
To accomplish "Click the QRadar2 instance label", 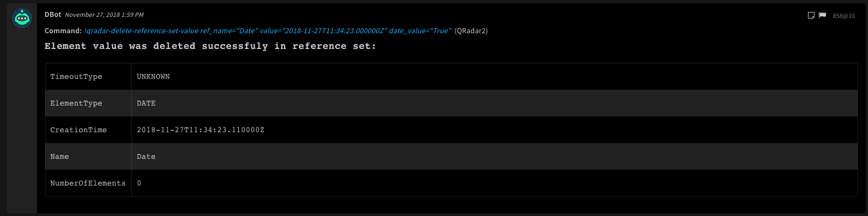I will coord(471,31).
